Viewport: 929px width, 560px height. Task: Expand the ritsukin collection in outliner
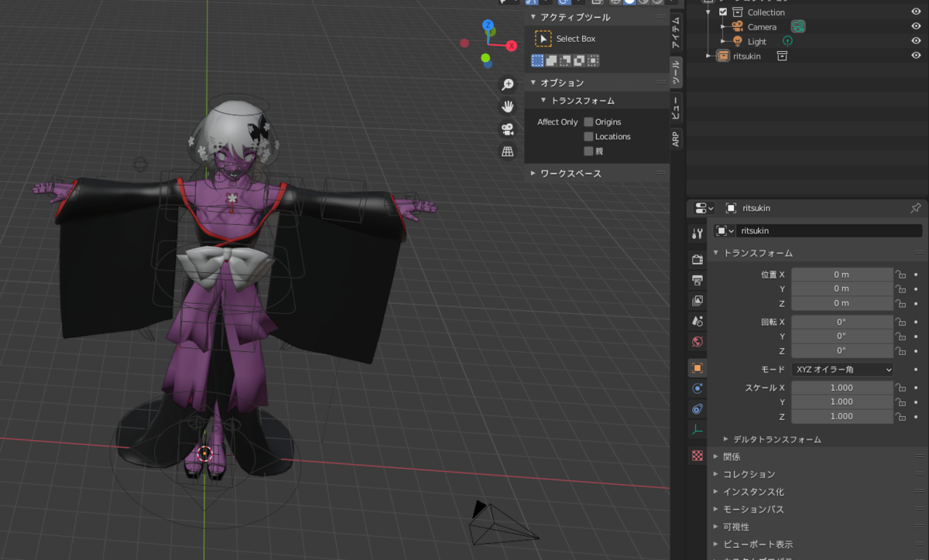(708, 56)
